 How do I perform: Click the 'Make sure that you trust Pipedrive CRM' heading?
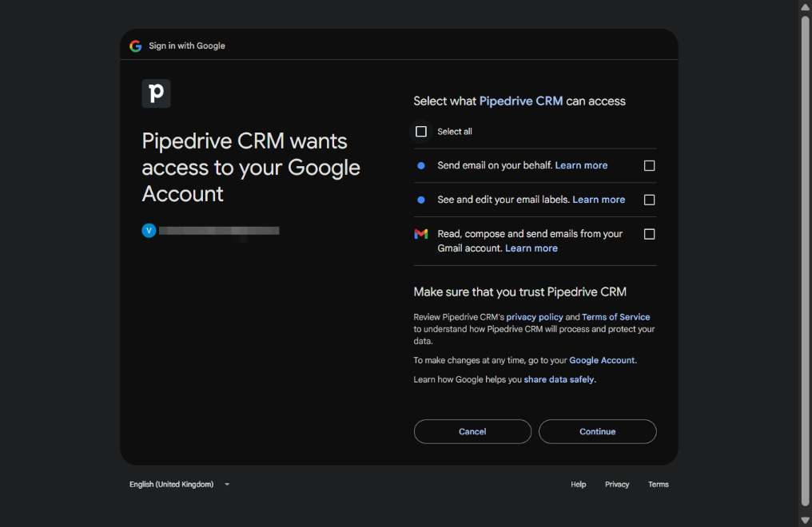[519, 291]
